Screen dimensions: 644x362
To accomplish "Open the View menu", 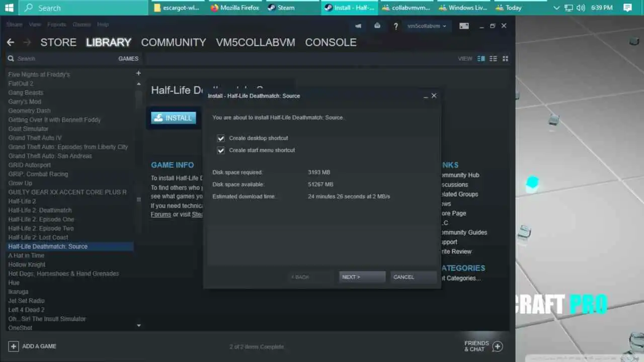I will click(35, 25).
